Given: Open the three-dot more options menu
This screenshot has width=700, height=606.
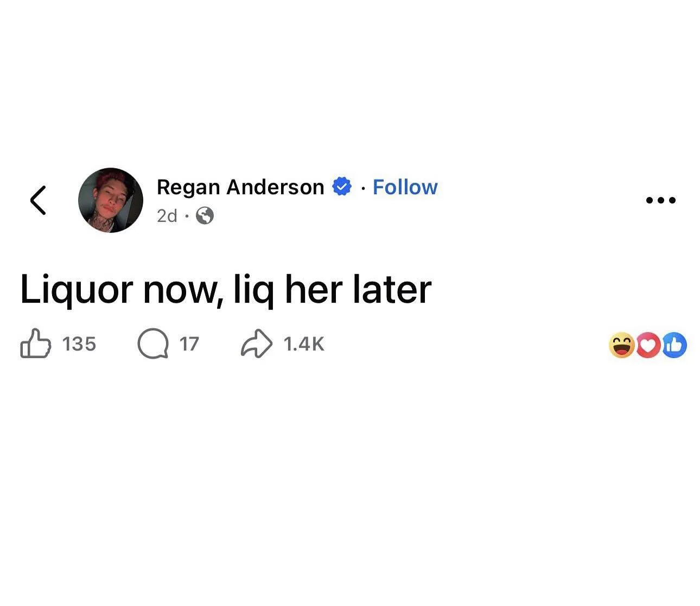Looking at the screenshot, I should [661, 200].
